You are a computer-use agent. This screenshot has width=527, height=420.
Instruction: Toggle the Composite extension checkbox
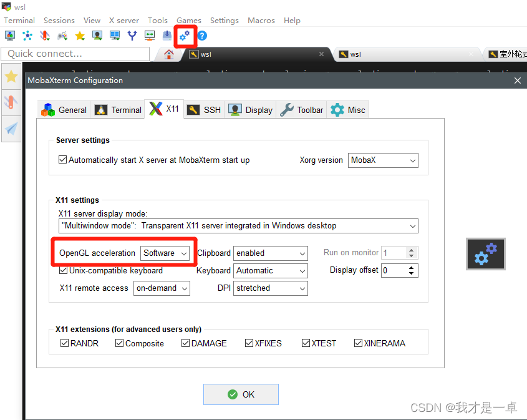tap(119, 343)
